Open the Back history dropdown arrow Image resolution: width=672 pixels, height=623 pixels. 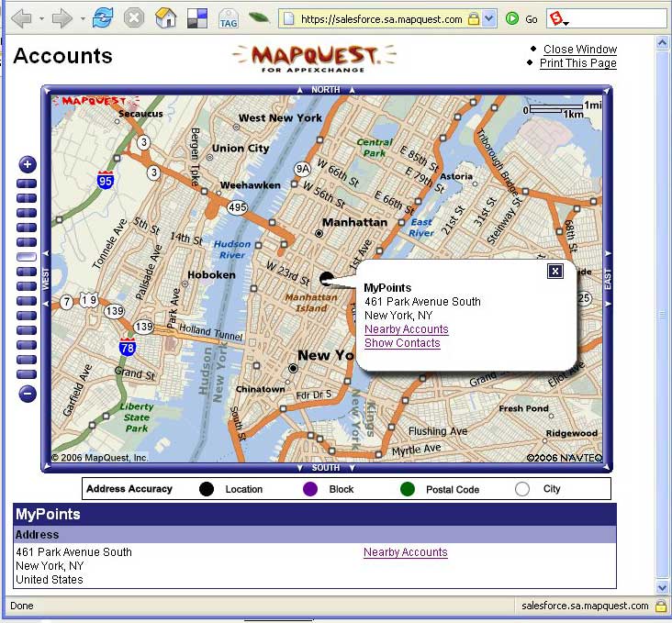(x=41, y=19)
